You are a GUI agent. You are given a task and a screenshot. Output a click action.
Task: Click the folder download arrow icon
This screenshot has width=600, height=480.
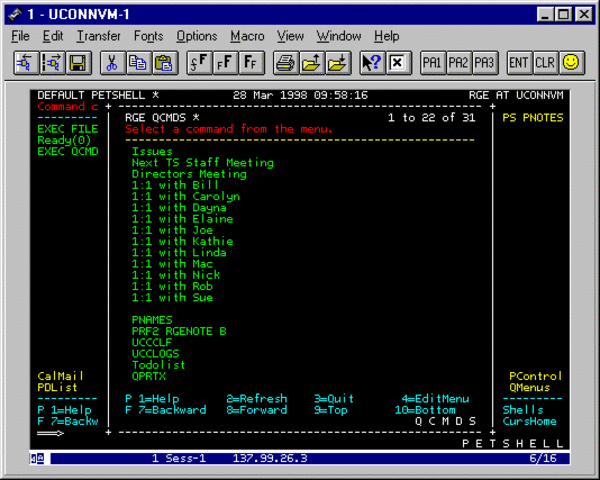pos(338,63)
